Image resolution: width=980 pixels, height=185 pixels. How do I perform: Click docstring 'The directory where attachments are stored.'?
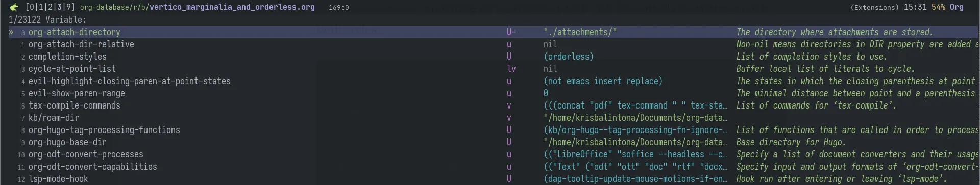click(x=835, y=32)
